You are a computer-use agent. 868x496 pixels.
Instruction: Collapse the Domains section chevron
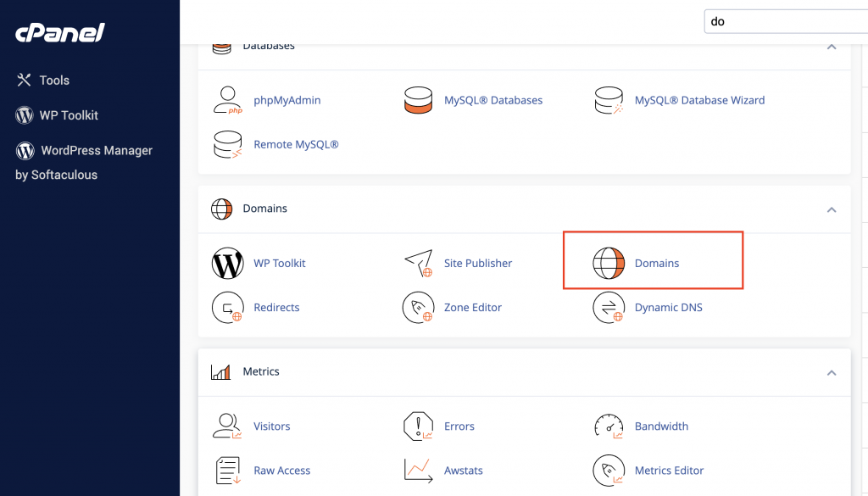tap(832, 209)
